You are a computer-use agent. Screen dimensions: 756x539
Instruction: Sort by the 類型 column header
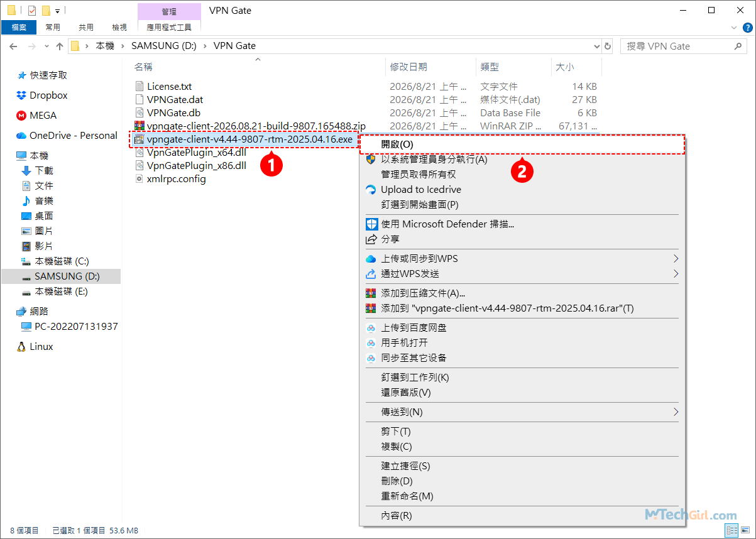click(490, 67)
